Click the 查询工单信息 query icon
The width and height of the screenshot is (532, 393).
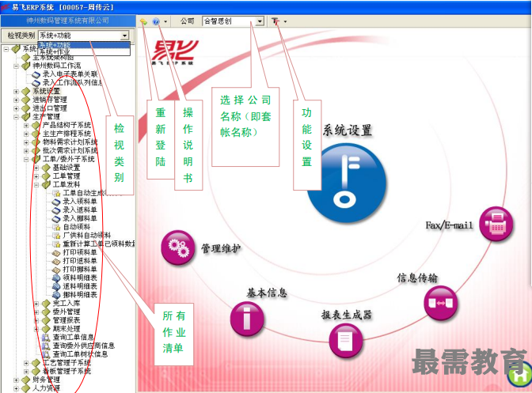(46, 338)
